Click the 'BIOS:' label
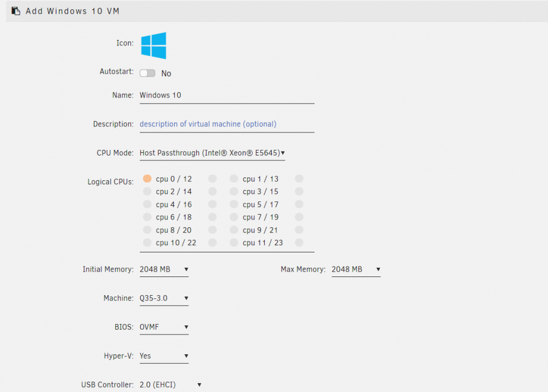 coord(124,327)
